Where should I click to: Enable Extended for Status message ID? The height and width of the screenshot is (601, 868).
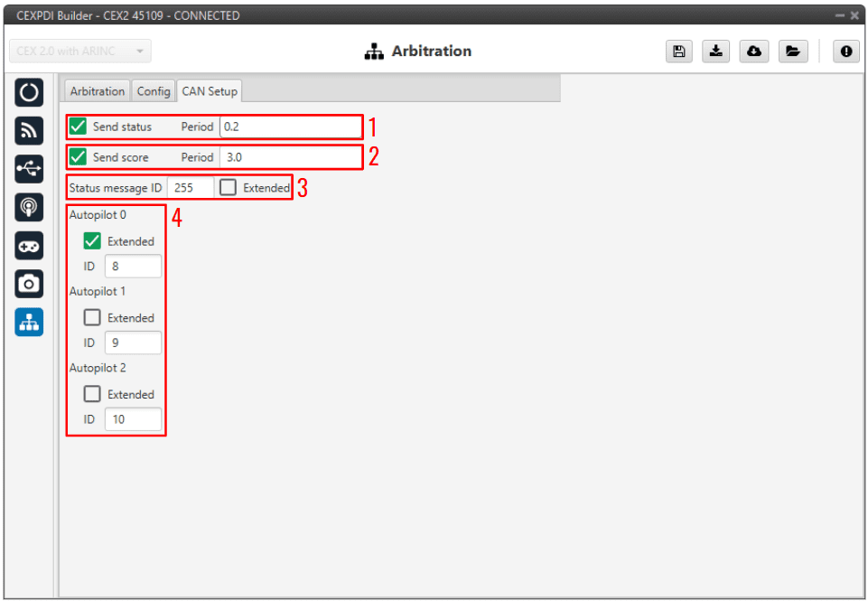click(x=229, y=188)
